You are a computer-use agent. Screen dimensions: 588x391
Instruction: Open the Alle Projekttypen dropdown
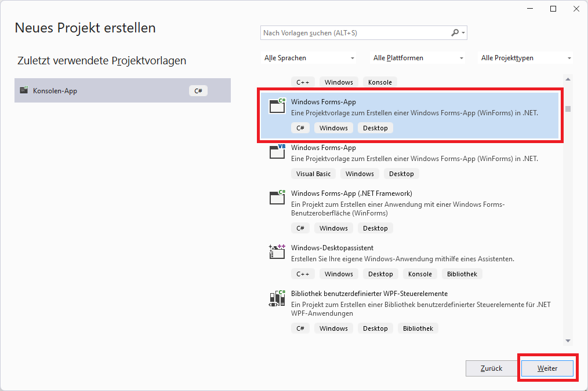pyautogui.click(x=525, y=58)
